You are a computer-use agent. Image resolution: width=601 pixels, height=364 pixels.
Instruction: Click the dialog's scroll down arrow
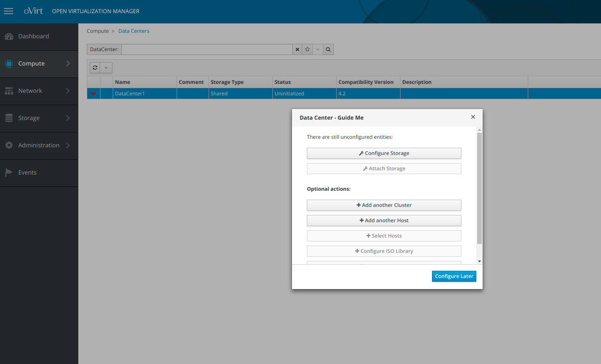point(480,261)
